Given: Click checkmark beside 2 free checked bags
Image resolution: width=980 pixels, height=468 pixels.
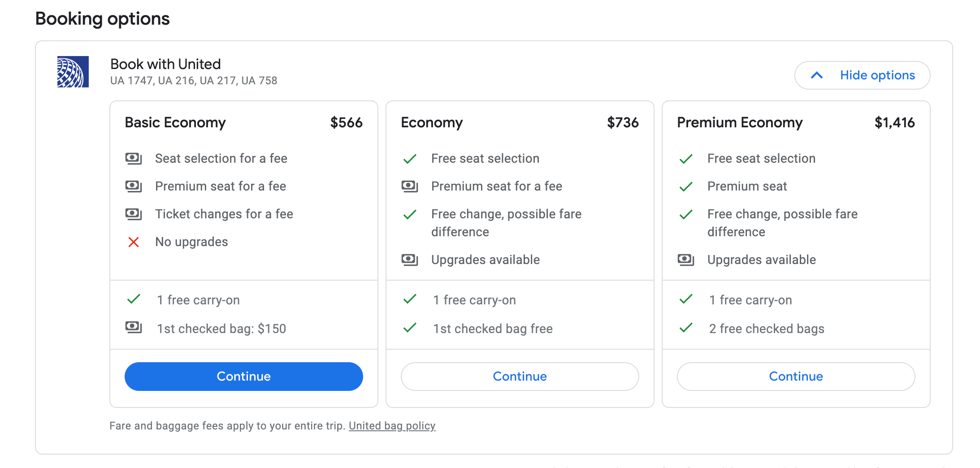Looking at the screenshot, I should [x=686, y=328].
